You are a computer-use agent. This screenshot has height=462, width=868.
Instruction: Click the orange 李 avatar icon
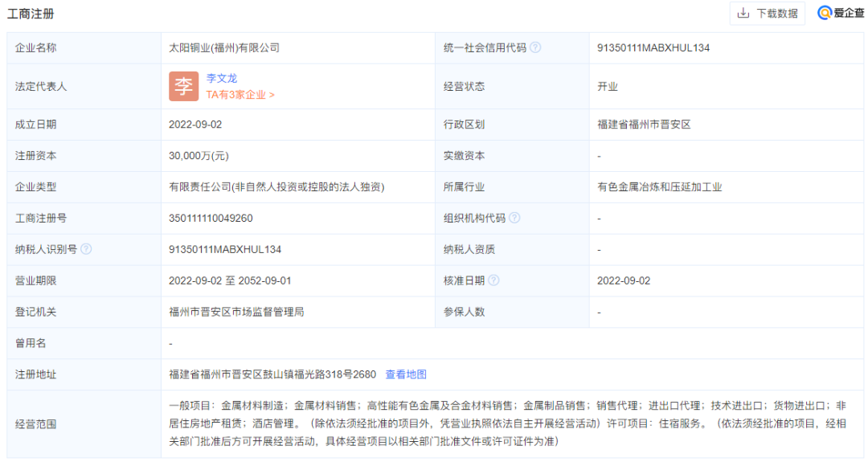[x=184, y=86]
